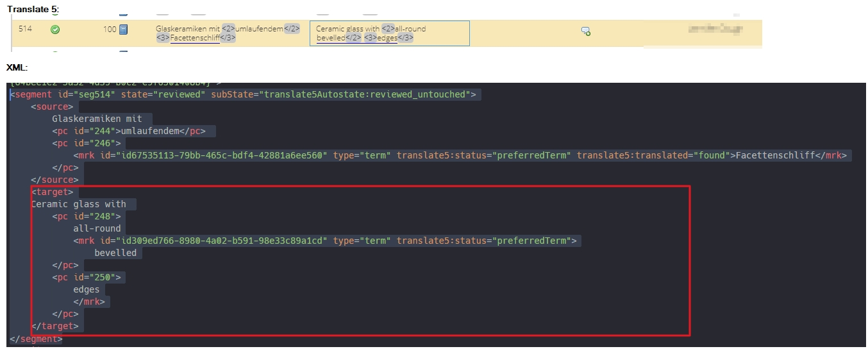
Task: Click the underlined word edges in target
Action: click(387, 38)
